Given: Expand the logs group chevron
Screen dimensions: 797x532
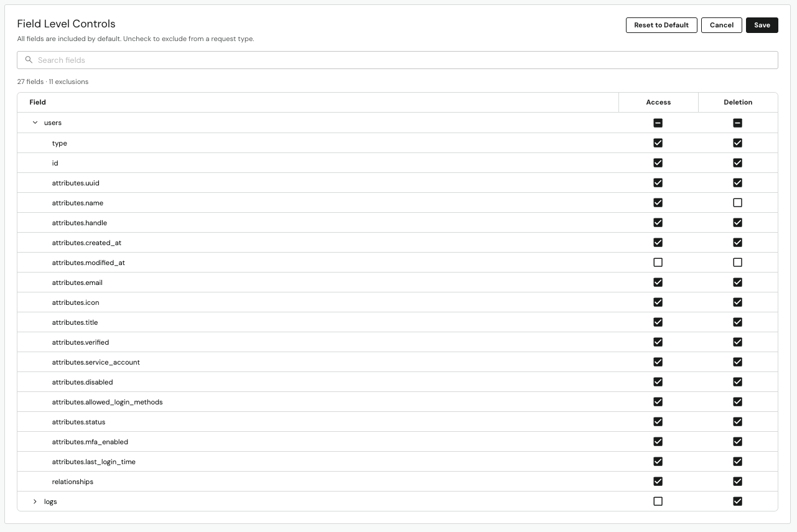Looking at the screenshot, I should (x=35, y=502).
